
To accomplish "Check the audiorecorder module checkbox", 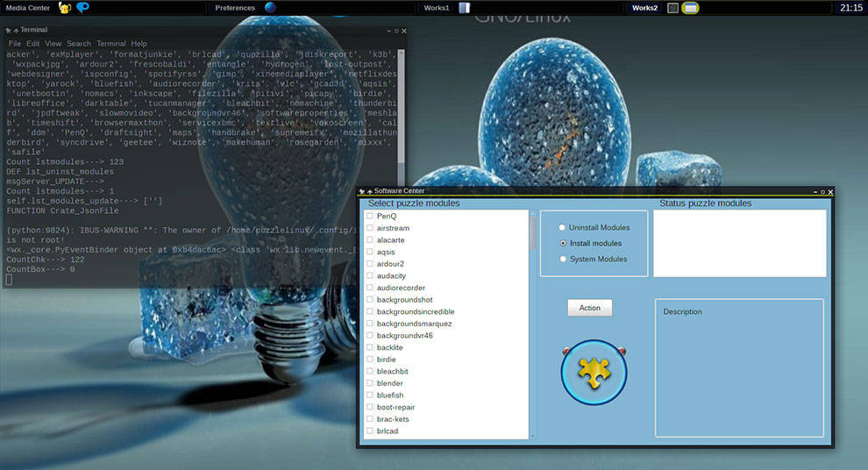I will (370, 288).
